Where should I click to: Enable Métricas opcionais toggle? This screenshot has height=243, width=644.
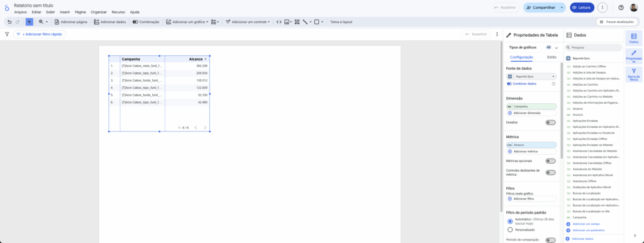[550, 161]
